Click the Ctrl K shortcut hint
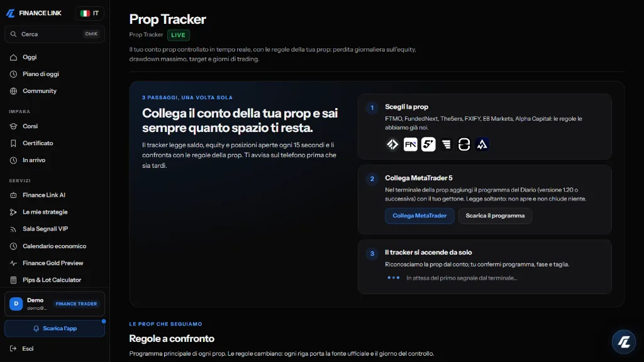 [x=91, y=34]
